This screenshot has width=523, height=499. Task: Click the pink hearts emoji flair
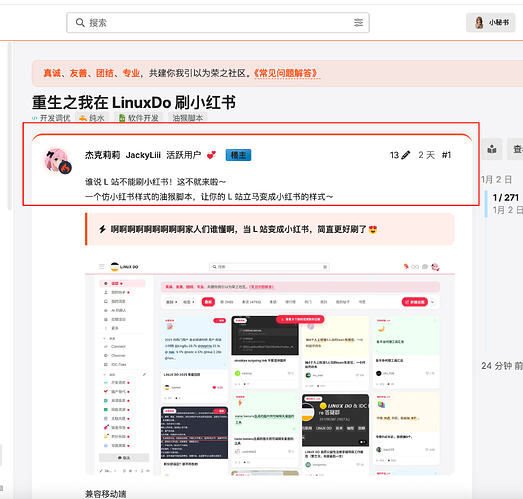tap(211, 155)
